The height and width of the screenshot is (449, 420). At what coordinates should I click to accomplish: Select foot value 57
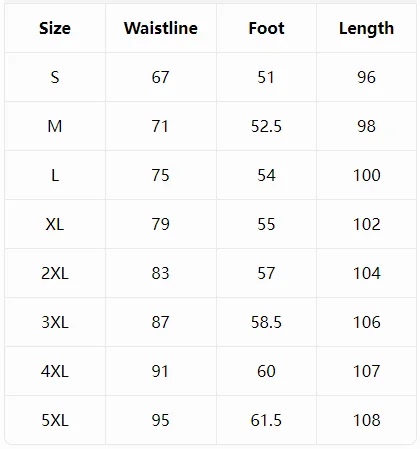[266, 273]
